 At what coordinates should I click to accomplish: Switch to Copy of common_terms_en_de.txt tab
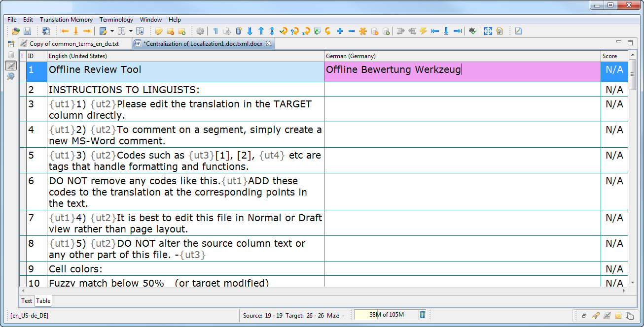[x=74, y=44]
